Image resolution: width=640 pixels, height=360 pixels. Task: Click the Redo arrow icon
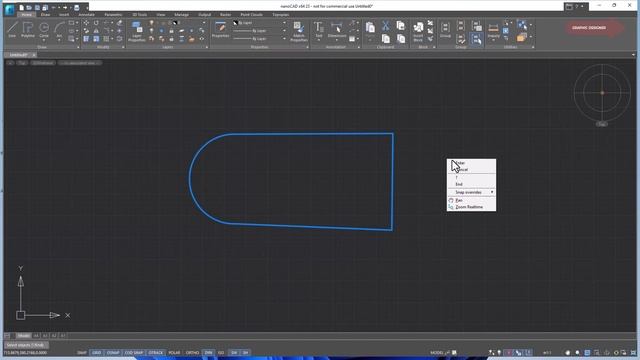pos(65,7)
